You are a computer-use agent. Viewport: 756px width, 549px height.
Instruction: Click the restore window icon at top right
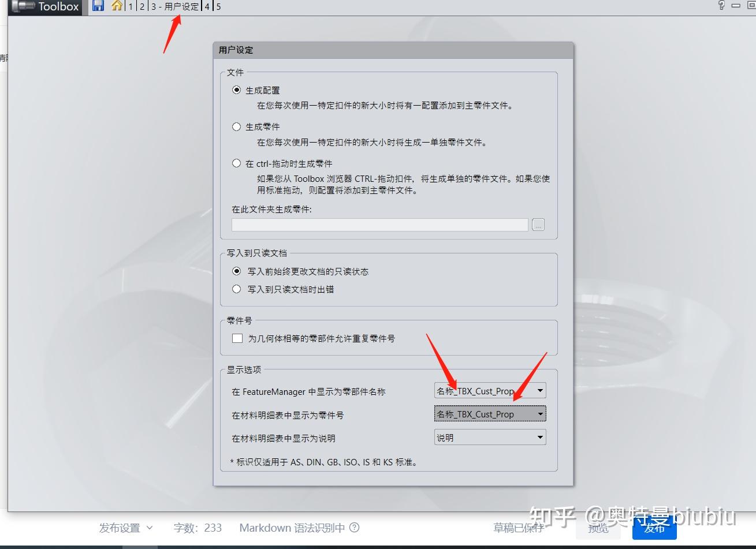point(751,5)
